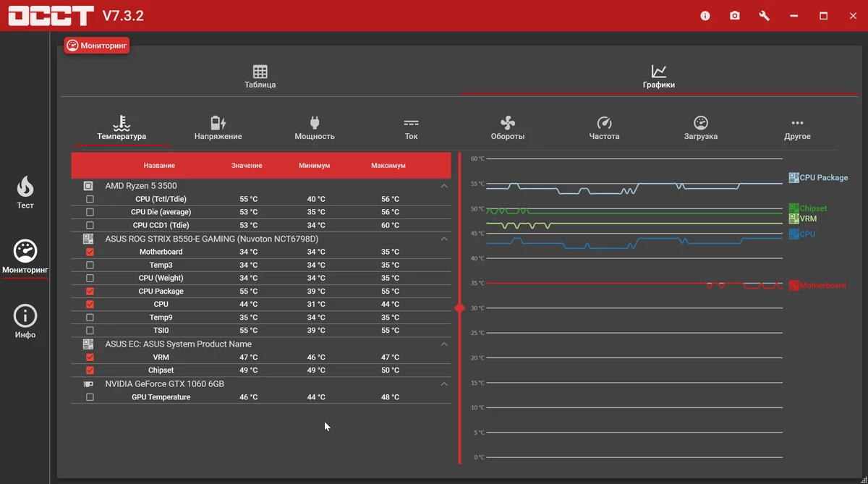Click the Графики chart icon
The image size is (868, 484).
(659, 72)
